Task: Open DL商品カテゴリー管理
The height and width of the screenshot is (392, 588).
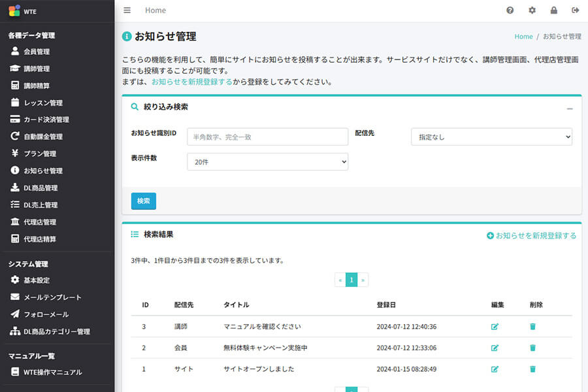Action: click(x=59, y=331)
